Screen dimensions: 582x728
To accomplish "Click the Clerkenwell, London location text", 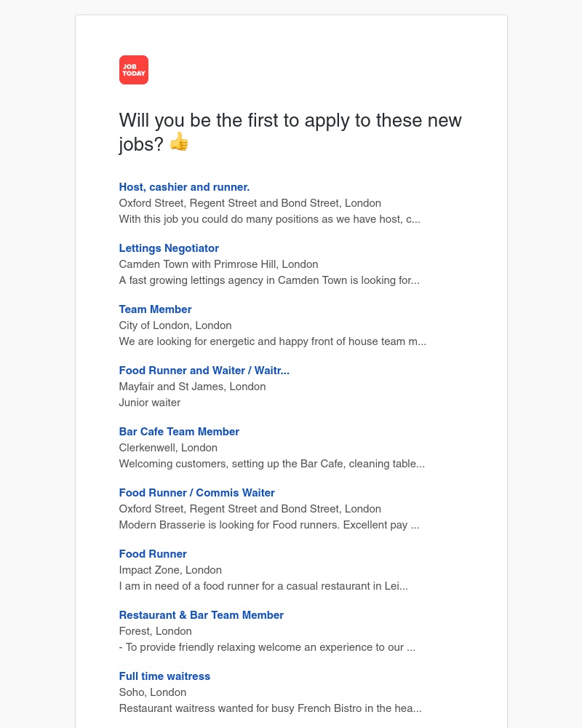I will click(168, 448).
